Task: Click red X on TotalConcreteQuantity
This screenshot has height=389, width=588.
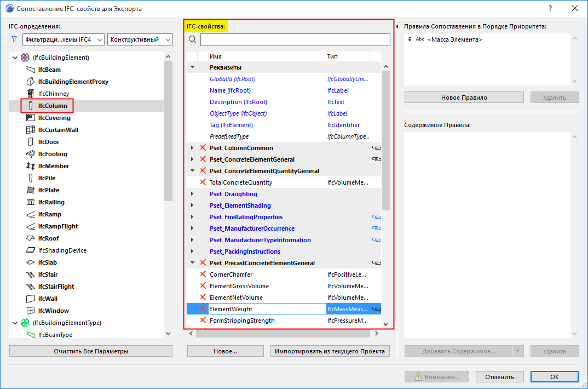Action: click(203, 182)
